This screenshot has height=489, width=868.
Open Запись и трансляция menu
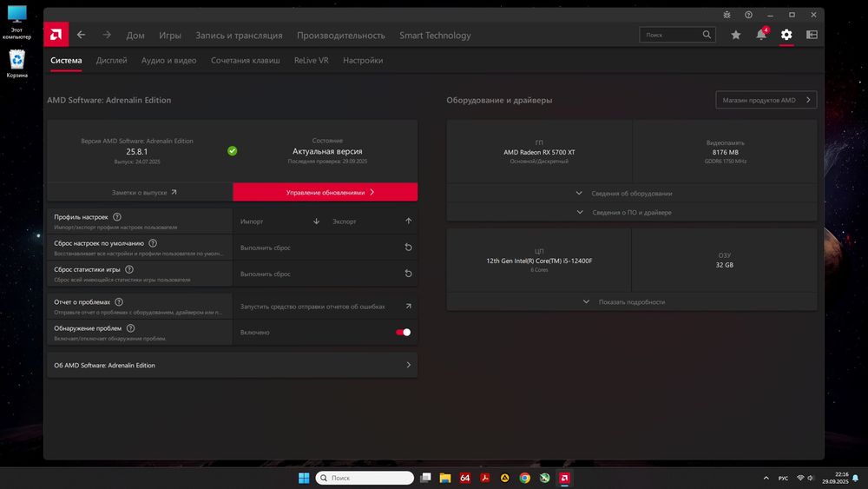[239, 36]
